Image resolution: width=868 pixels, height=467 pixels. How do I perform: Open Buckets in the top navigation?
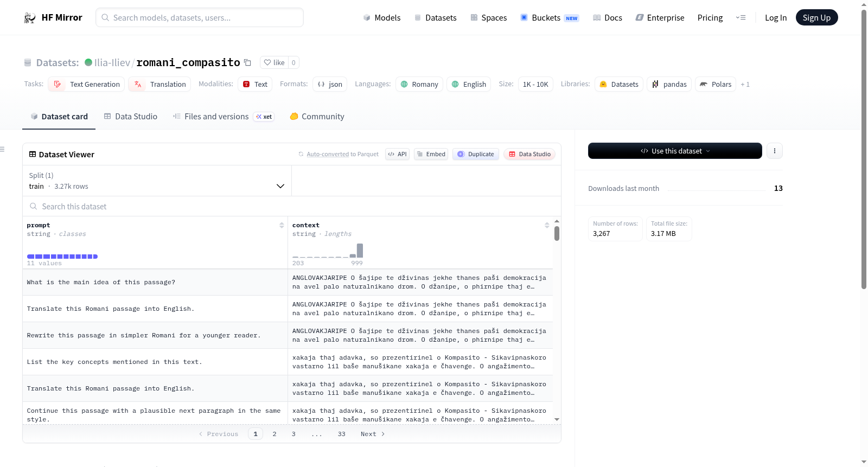pyautogui.click(x=550, y=18)
